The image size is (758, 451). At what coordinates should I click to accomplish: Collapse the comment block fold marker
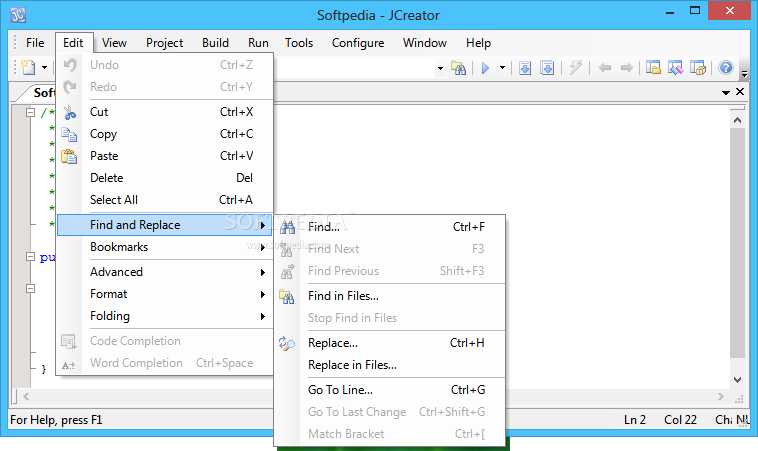pyautogui.click(x=30, y=112)
